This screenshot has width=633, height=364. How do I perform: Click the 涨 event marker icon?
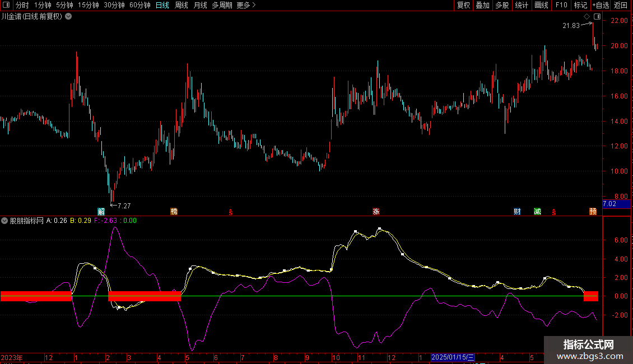tap(376, 212)
